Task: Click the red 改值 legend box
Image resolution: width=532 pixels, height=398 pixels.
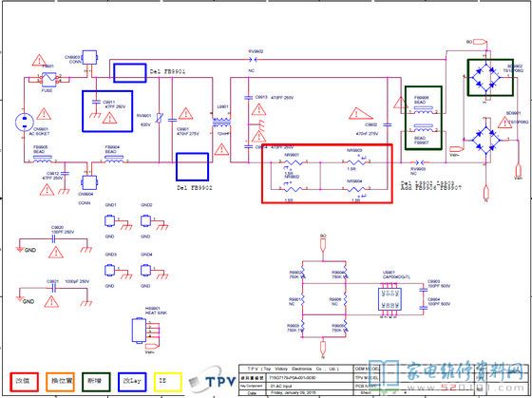Action: [24, 382]
